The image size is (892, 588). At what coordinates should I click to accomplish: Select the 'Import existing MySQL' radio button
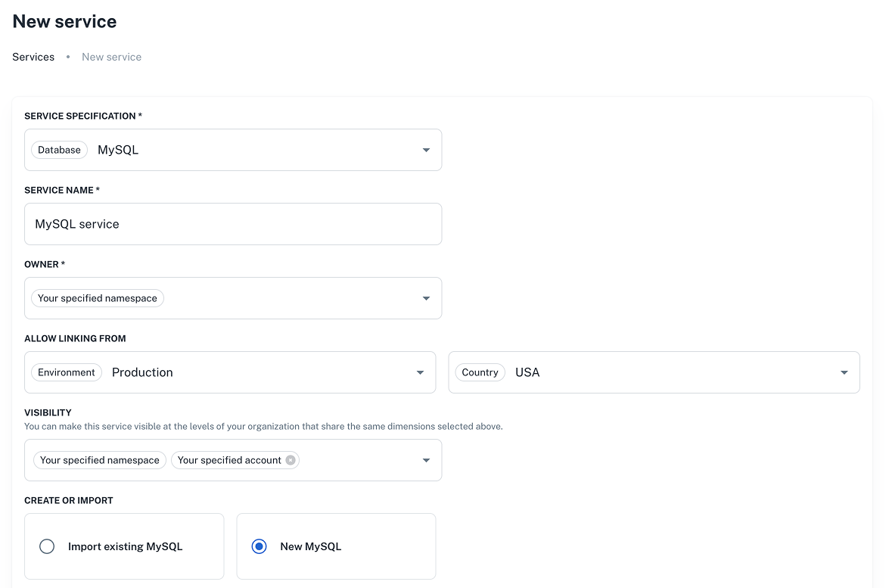click(x=47, y=546)
